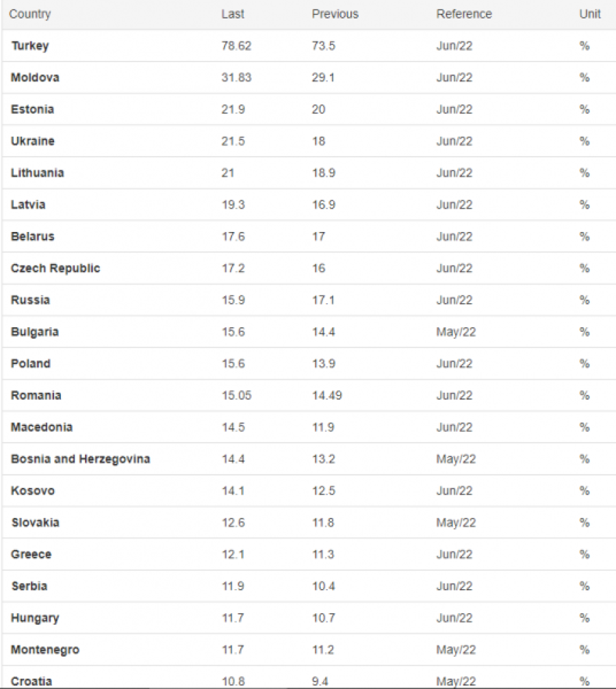The height and width of the screenshot is (689, 616).
Task: Click the Latvia country name
Action: (28, 205)
